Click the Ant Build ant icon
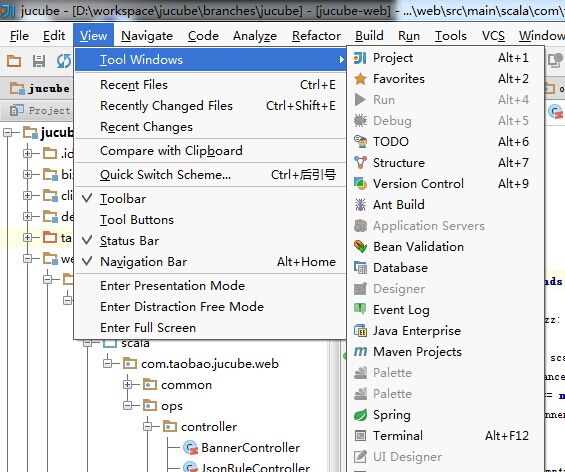Viewport: 565px width, 472px height. click(x=360, y=205)
